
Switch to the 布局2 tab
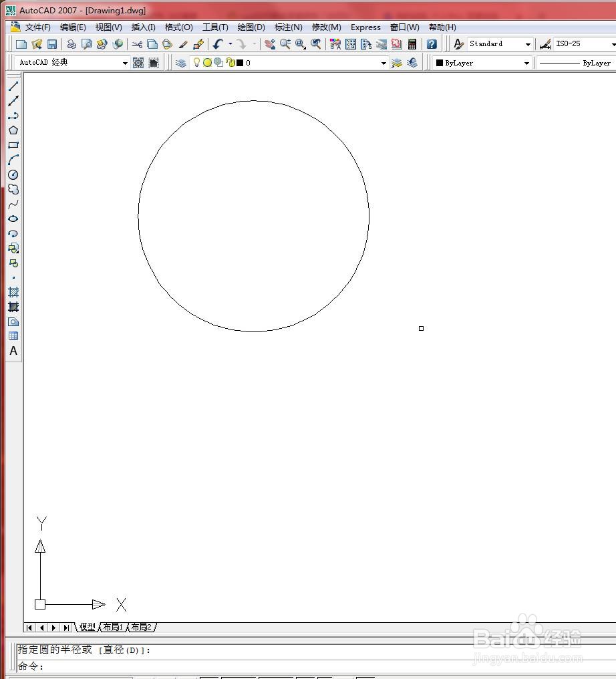coord(141,627)
